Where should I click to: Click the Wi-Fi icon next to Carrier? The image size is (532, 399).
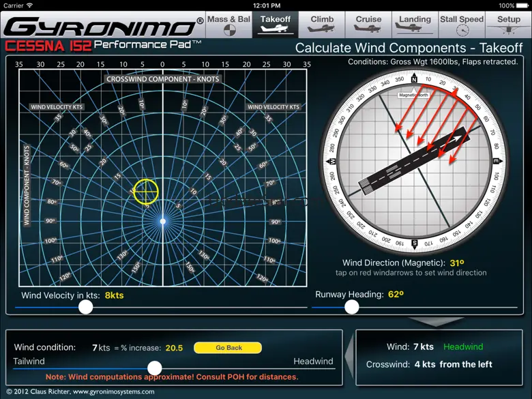tap(30, 5)
